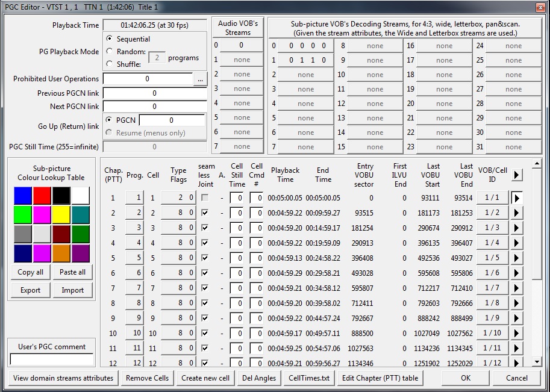Select the Shuffle playback mode option
This screenshot has width=550, height=392.
point(109,64)
